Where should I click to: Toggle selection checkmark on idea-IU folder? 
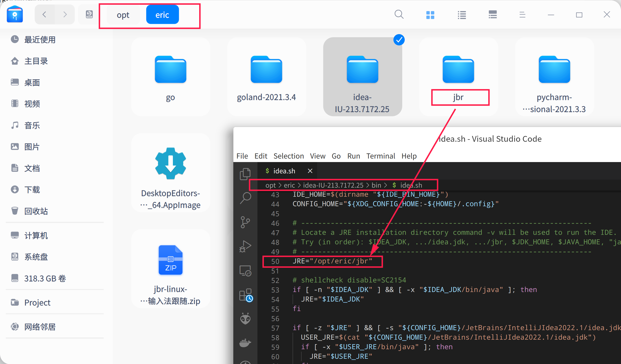(x=399, y=40)
